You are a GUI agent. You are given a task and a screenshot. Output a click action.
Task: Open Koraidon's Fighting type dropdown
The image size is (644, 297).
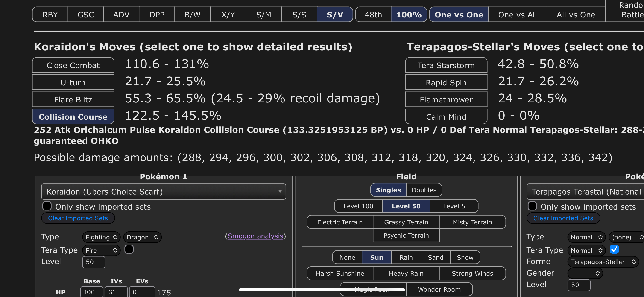[101, 237]
